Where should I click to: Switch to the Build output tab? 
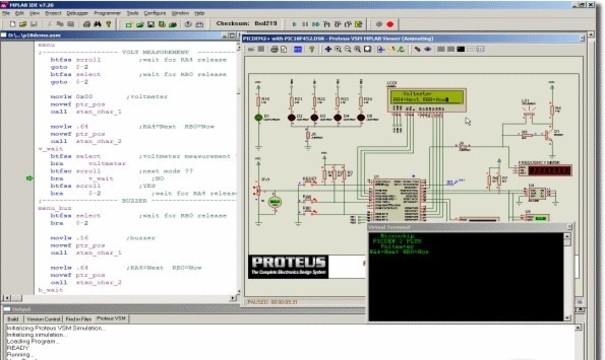point(13,319)
